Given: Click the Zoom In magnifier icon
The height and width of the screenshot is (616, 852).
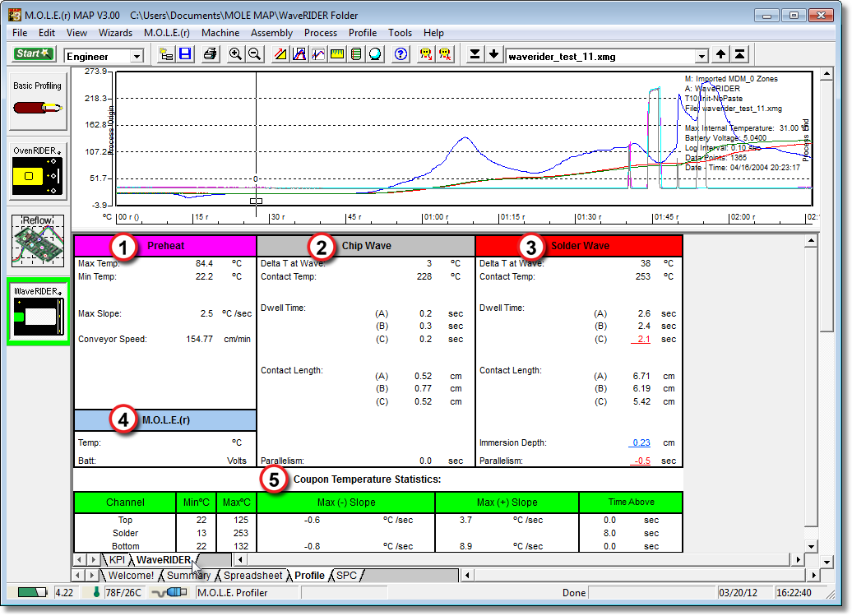Looking at the screenshot, I should (235, 54).
